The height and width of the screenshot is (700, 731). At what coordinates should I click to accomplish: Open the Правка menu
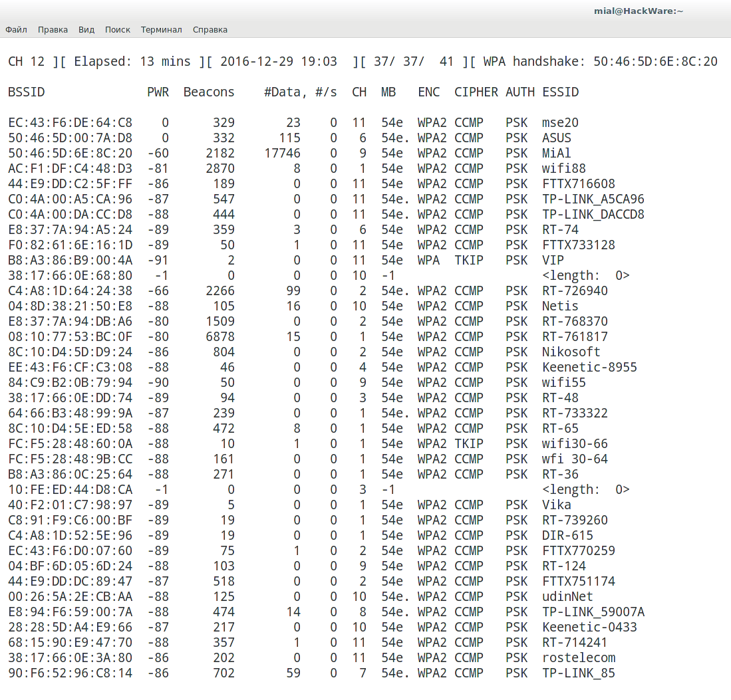(x=53, y=30)
